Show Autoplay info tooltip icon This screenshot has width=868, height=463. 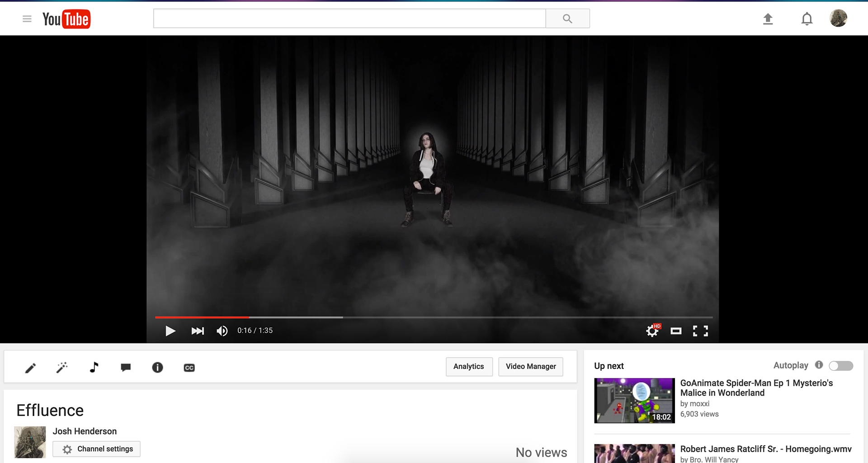[x=819, y=365]
